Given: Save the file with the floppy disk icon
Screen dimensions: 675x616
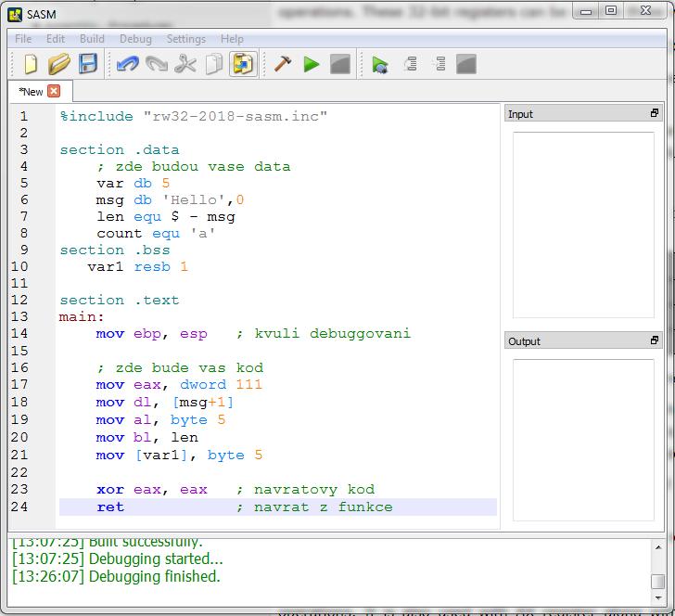Looking at the screenshot, I should (88, 64).
